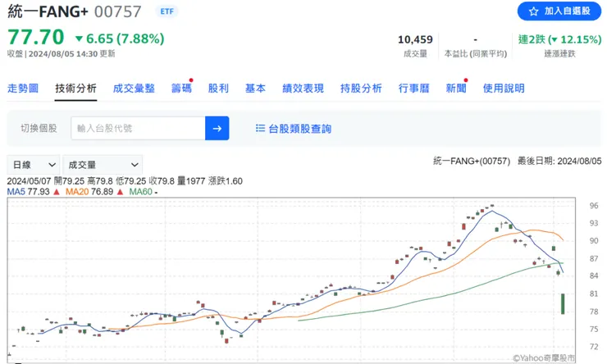Click the volume figure 10,459
The height and width of the screenshot is (364, 607).
tap(415, 39)
